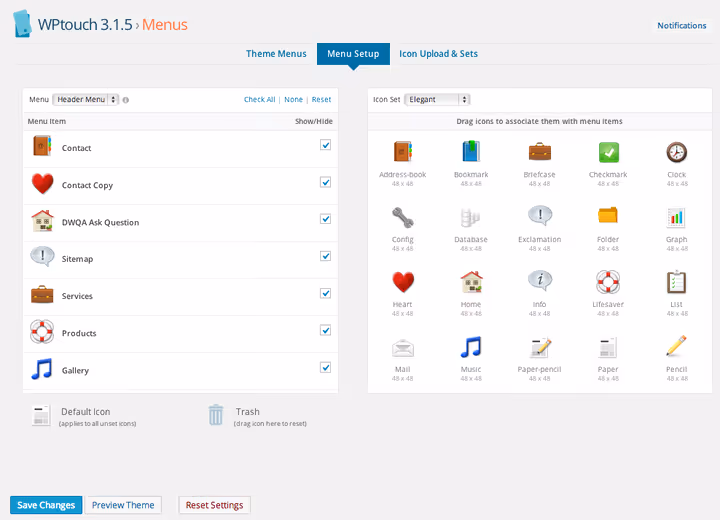Select the Heart icon in icon set
720x520 pixels.
click(x=403, y=282)
